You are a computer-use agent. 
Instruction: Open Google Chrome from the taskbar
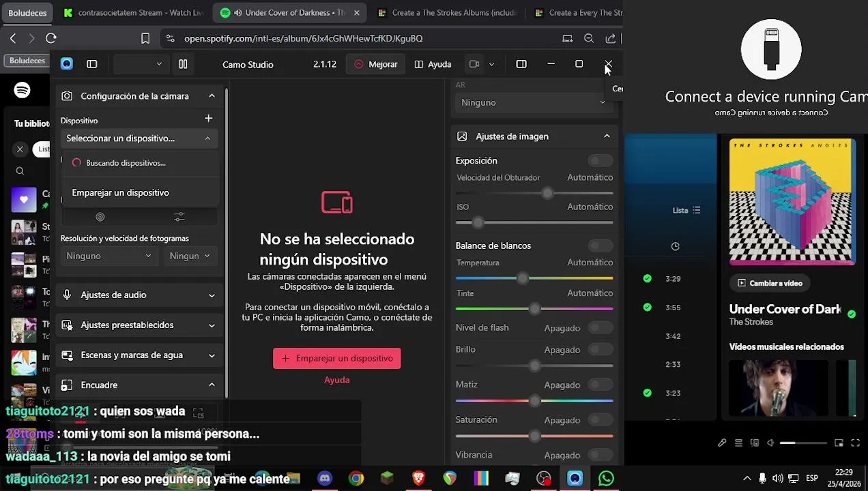coord(356,479)
